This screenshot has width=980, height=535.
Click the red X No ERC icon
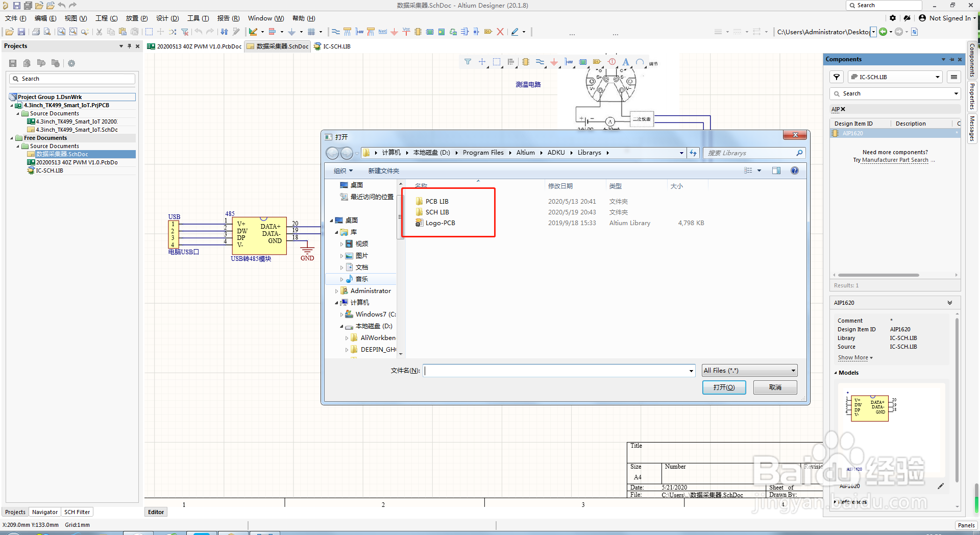click(500, 32)
